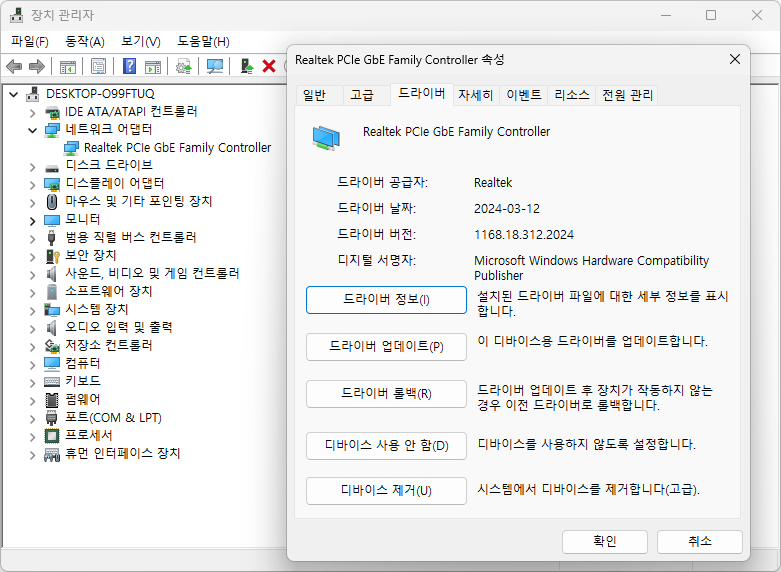Screen dimensions: 781x572
Task: Click driver date 2024-03-12 text
Action: (x=507, y=209)
